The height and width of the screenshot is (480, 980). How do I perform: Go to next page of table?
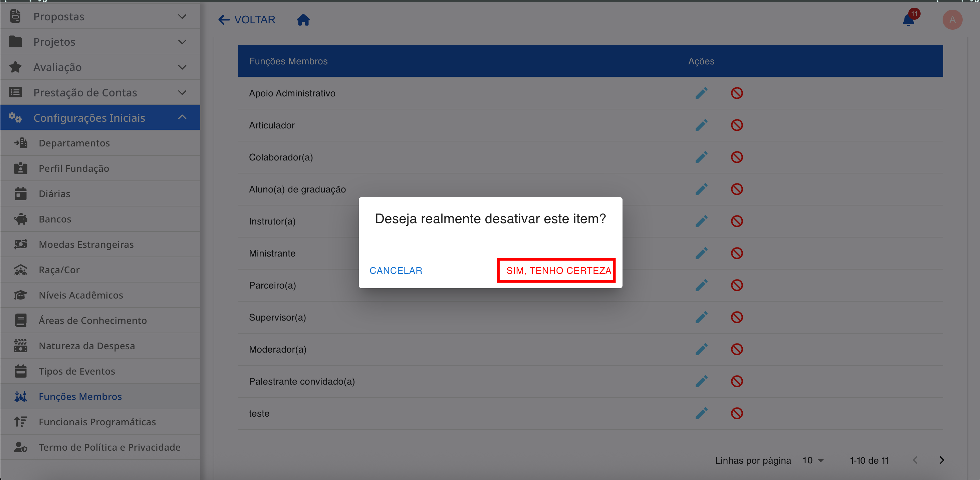pos(942,460)
